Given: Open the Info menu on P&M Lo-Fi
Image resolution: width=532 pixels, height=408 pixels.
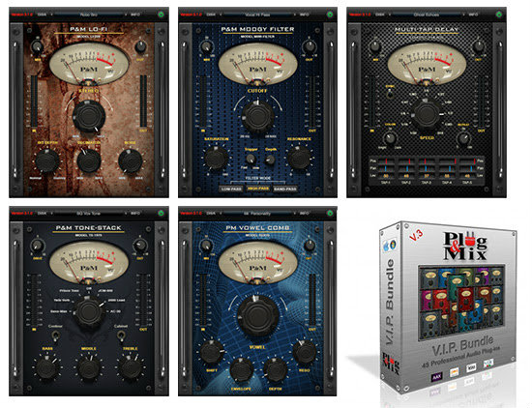Looking at the screenshot, I should tap(135, 15).
